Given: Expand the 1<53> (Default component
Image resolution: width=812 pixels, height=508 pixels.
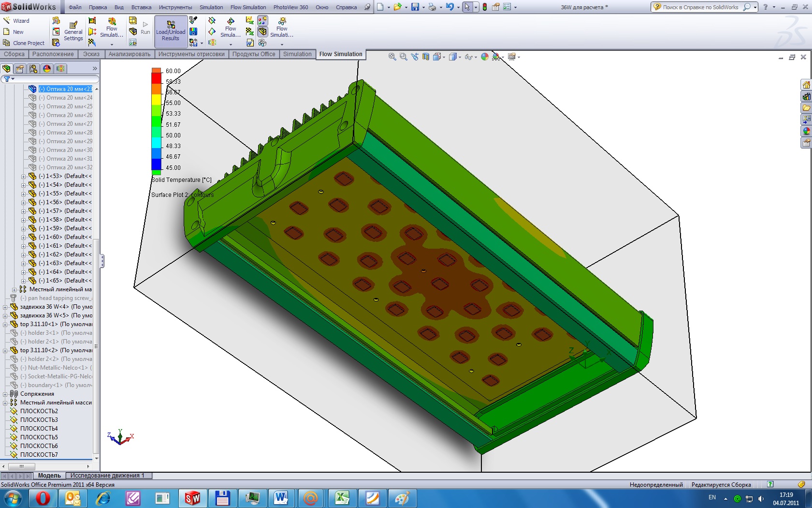Looking at the screenshot, I should pyautogui.click(x=23, y=177).
